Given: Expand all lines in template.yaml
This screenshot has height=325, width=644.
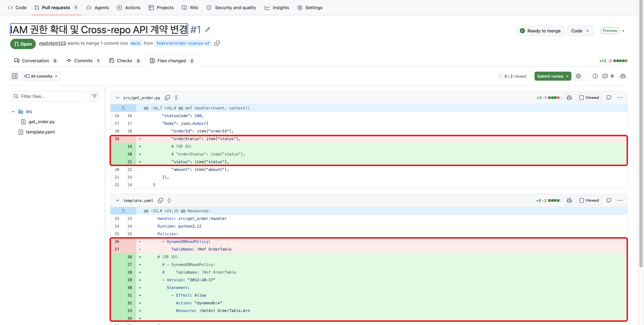Looking at the screenshot, I should [x=170, y=200].
